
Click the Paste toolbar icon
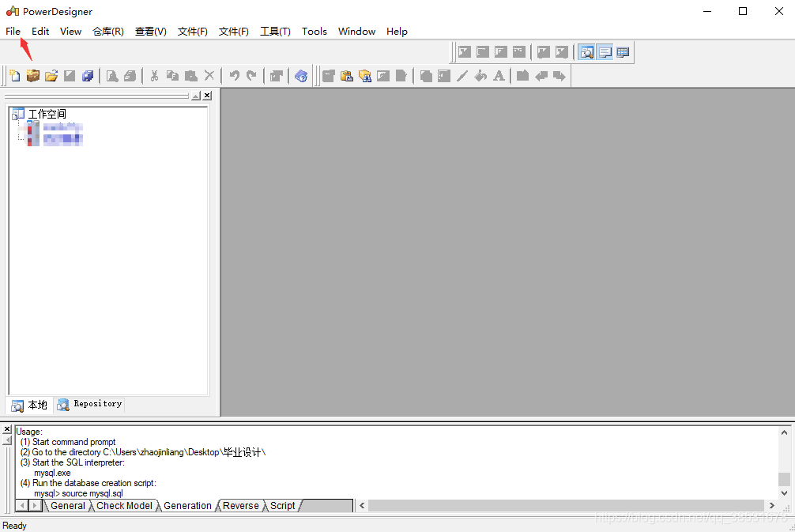191,76
